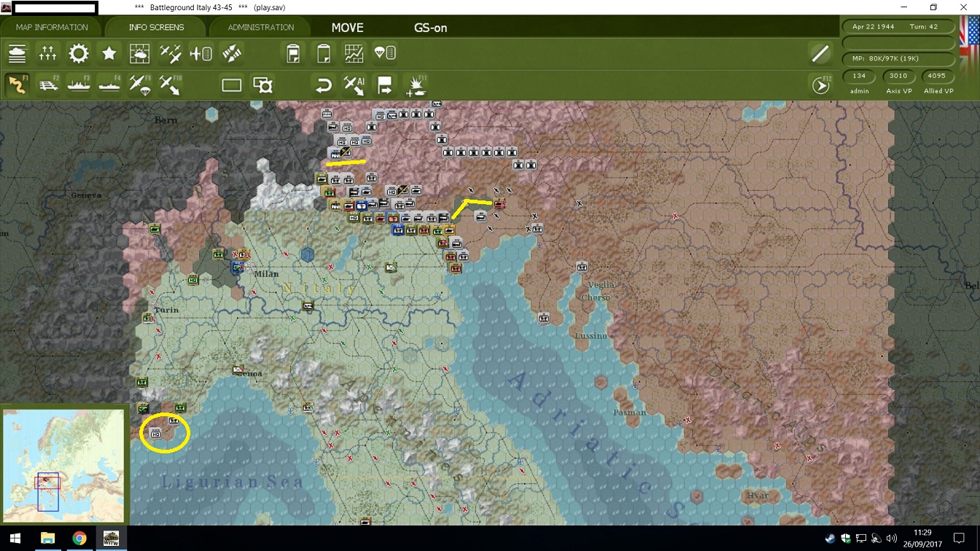Open the parachute airdrop list icon
980x551 pixels.
pyautogui.click(x=385, y=53)
